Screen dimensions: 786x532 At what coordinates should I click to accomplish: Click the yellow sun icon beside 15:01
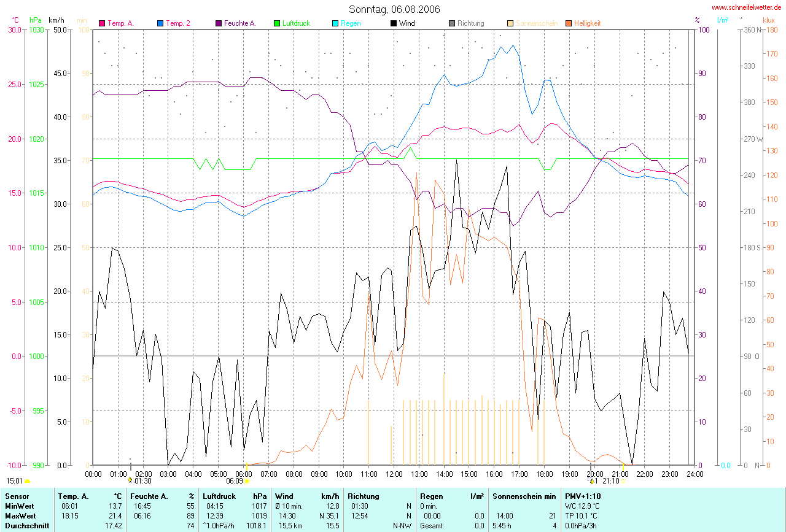point(27,482)
